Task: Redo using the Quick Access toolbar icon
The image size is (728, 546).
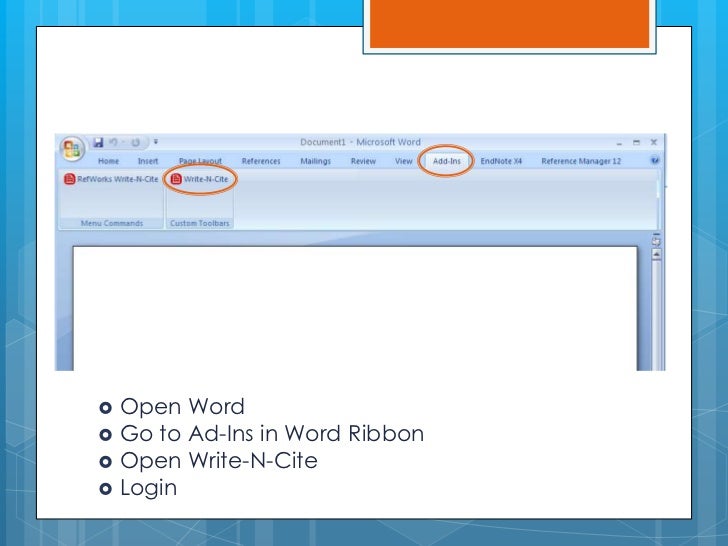Action: (135, 143)
